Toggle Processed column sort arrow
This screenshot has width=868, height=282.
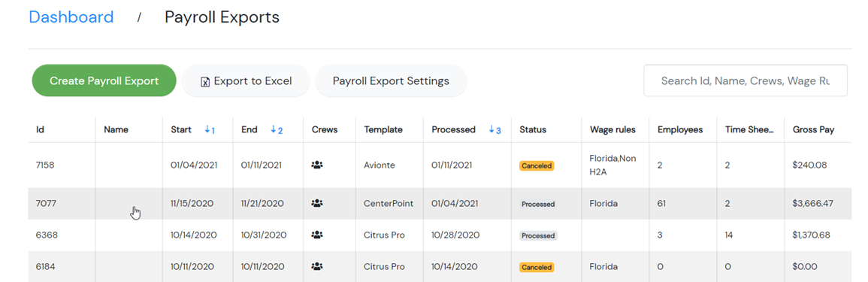[495, 129]
